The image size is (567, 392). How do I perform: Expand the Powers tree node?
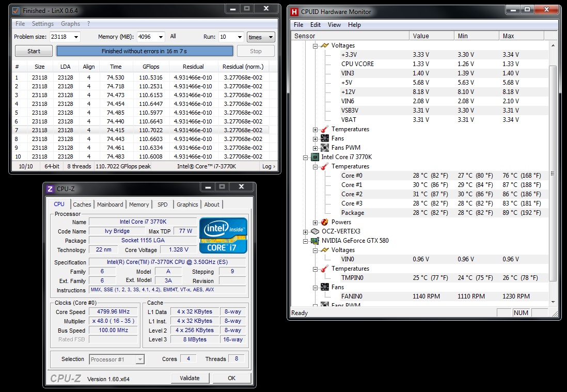click(316, 222)
